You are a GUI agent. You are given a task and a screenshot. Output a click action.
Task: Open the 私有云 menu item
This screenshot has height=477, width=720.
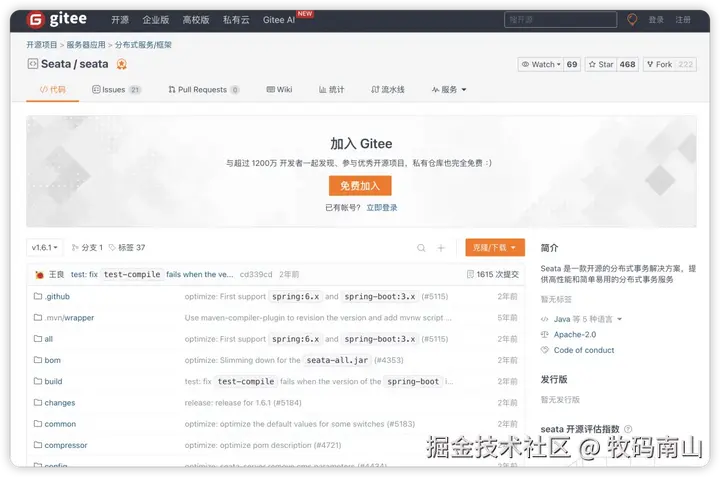point(236,20)
